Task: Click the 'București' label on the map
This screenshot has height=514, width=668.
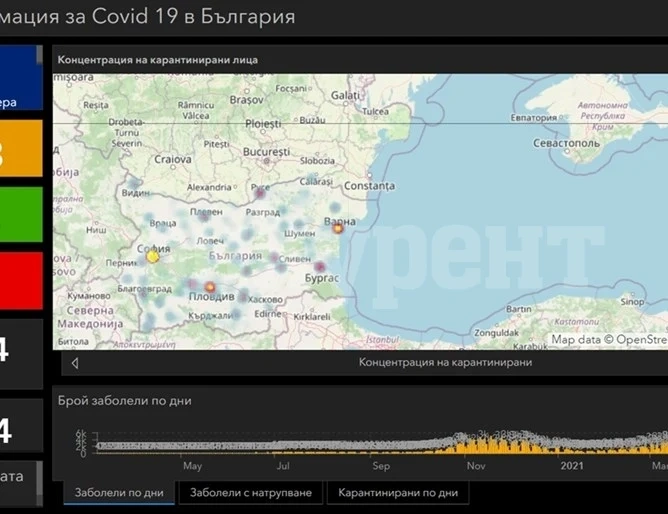Action: (x=266, y=152)
